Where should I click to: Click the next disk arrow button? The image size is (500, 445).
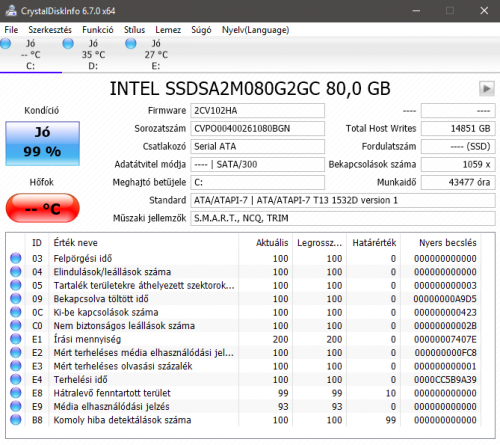click(x=487, y=89)
